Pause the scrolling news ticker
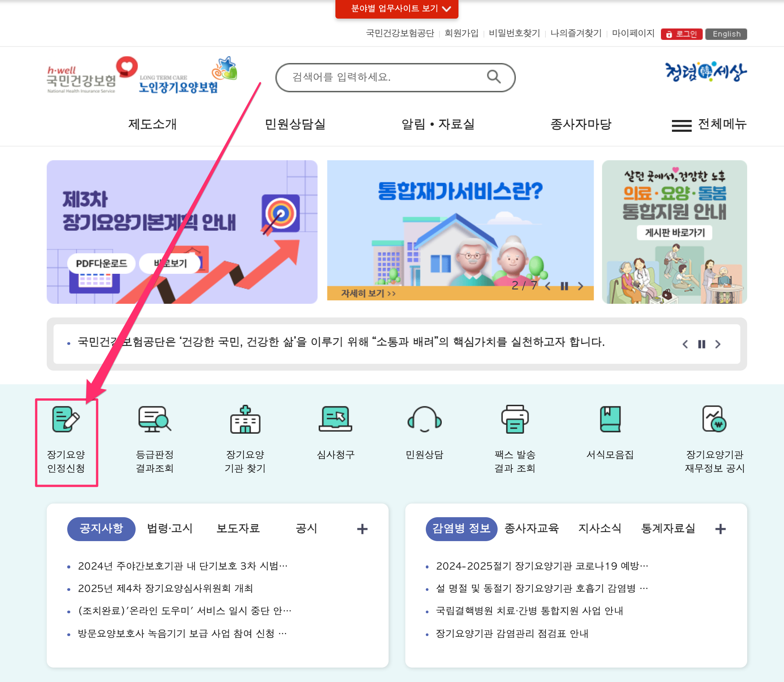784x682 pixels. point(701,344)
